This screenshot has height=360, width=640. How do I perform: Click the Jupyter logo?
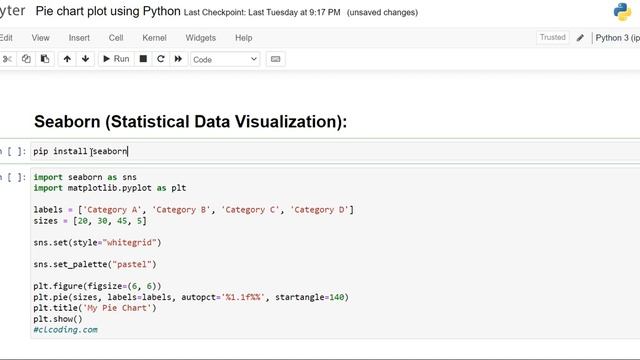13,11
